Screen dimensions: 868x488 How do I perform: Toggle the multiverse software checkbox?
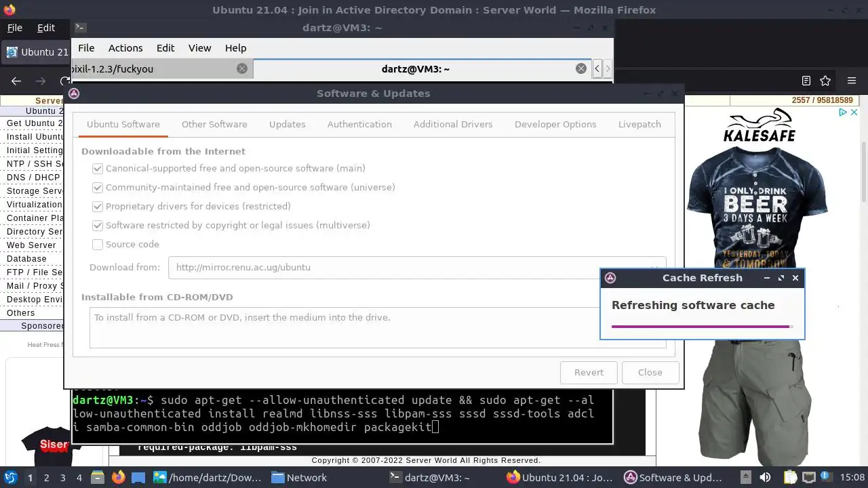[98, 225]
